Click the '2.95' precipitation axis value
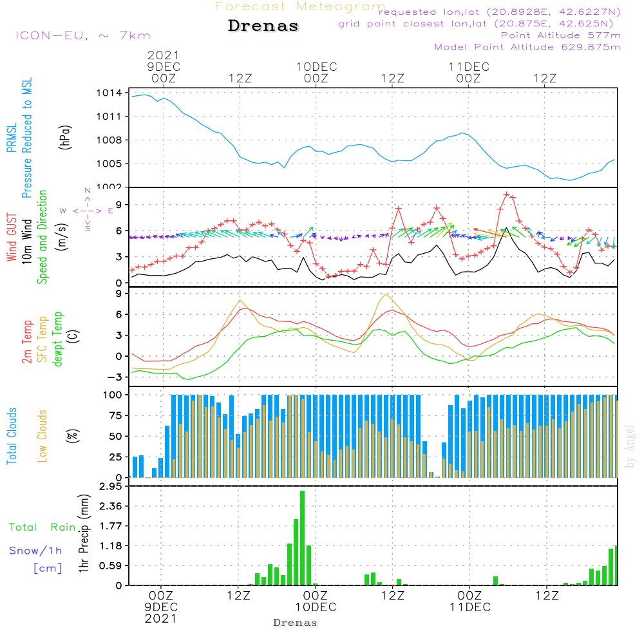Image resolution: width=644 pixels, height=644 pixels. coord(111,487)
